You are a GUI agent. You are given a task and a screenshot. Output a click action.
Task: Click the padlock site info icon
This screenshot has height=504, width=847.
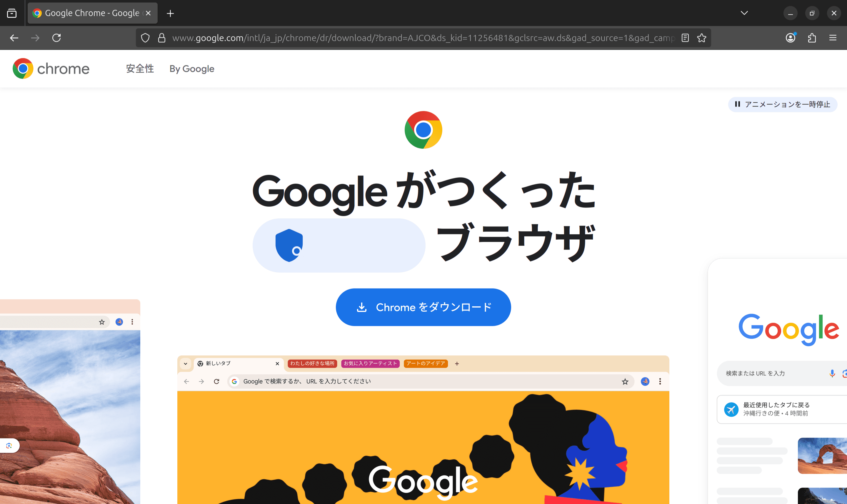162,38
